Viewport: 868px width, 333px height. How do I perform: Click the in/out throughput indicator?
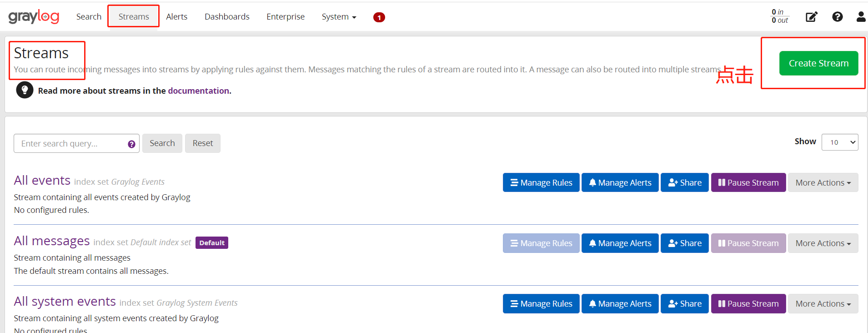(x=780, y=16)
